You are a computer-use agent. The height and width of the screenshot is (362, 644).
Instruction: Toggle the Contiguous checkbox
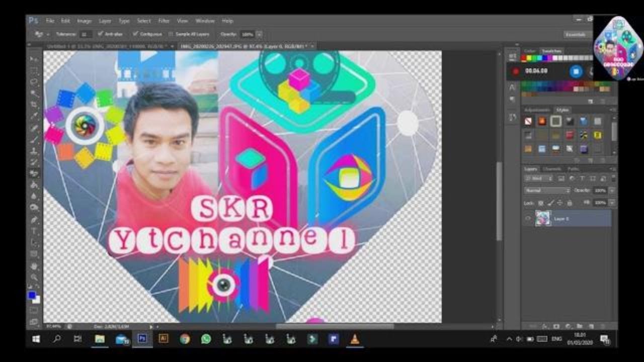[x=135, y=34]
